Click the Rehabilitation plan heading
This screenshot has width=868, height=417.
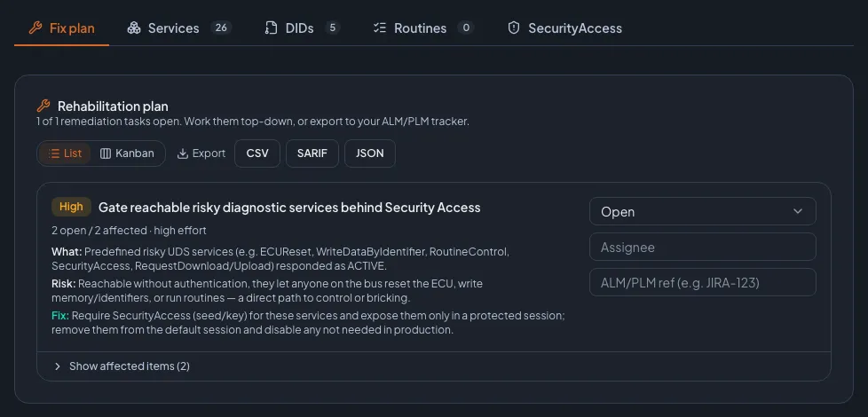(x=113, y=106)
